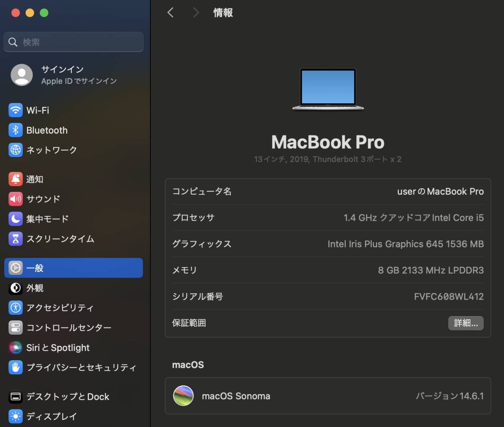The image size is (504, 427).
Task: Click the 情報 page title
Action: point(223,13)
